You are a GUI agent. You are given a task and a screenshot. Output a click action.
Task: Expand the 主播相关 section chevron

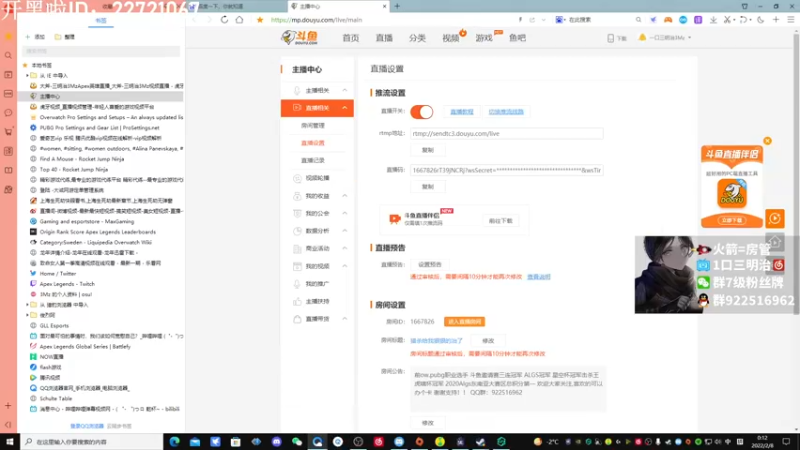point(345,90)
